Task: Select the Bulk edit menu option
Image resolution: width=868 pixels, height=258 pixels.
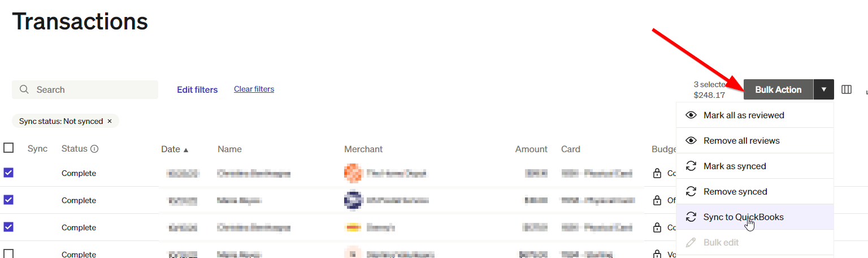Action: [721, 242]
